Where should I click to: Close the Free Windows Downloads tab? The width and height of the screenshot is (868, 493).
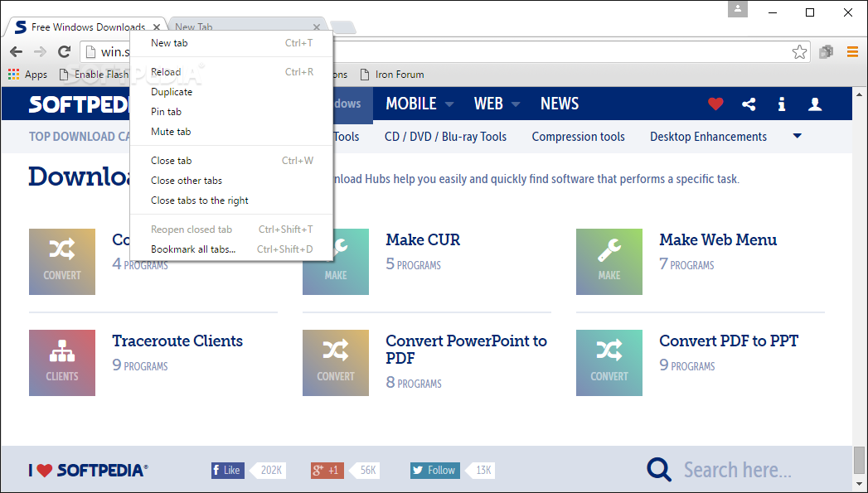click(157, 27)
